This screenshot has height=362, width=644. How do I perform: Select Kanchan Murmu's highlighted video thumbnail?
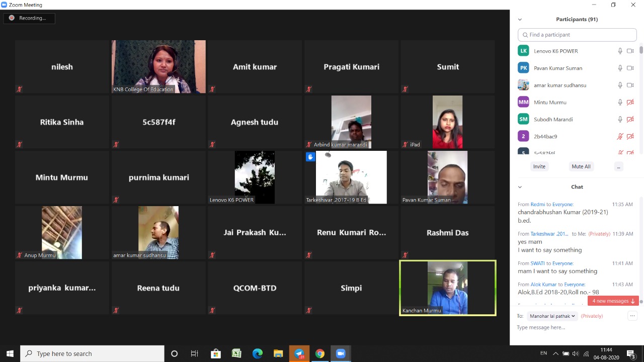click(447, 288)
